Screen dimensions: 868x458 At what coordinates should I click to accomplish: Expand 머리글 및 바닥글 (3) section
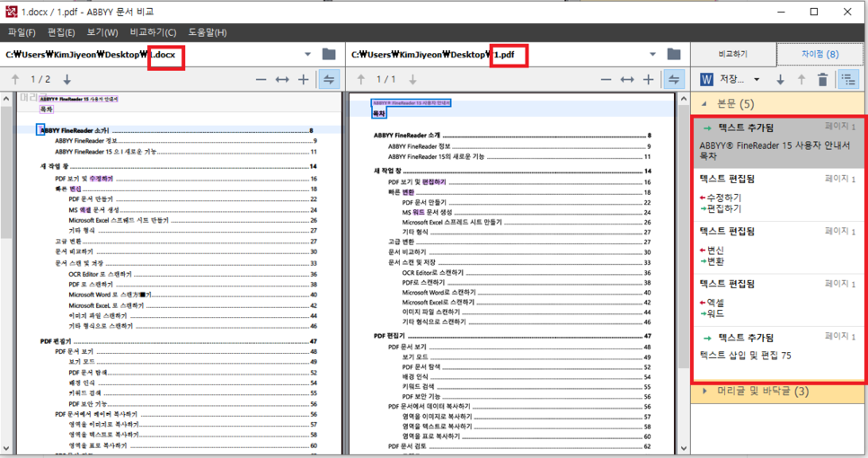pyautogui.click(x=704, y=391)
